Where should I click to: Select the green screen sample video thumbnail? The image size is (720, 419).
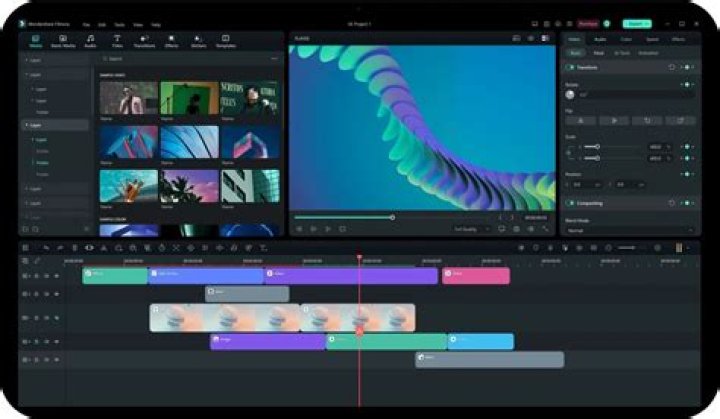pyautogui.click(x=188, y=97)
